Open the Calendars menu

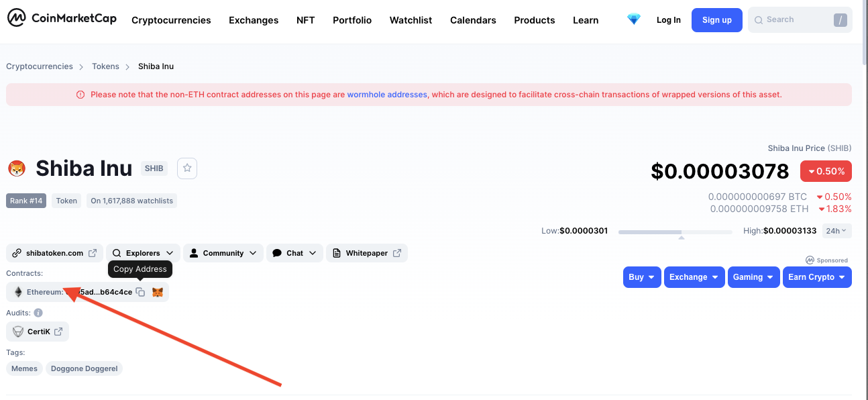tap(473, 20)
